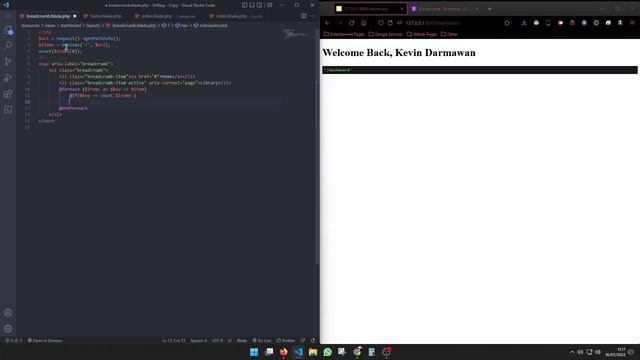640x360 pixels.
Task: Click 'resources' in the breadcrumb path
Action: coord(30,25)
